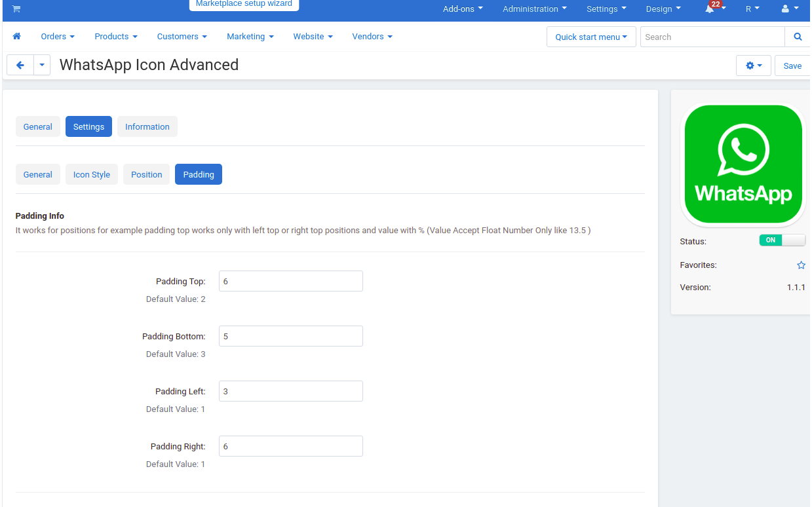The image size is (812, 507).
Task: Focus the Padding Top field
Action: (291, 281)
